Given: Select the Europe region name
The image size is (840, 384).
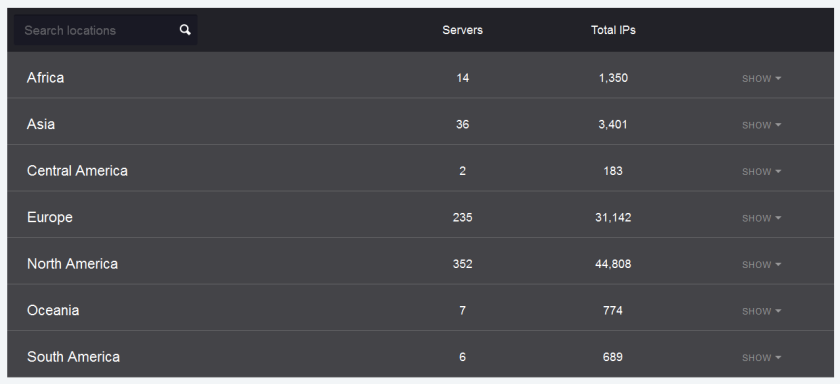Looking at the screenshot, I should tap(50, 217).
